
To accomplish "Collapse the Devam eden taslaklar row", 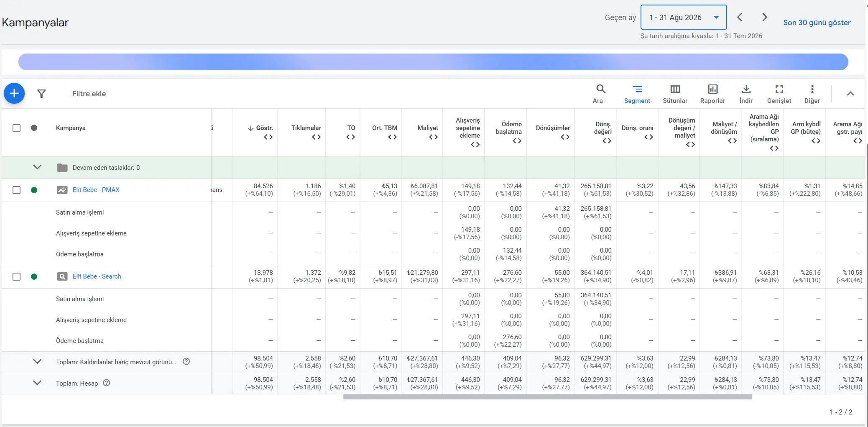I will (37, 167).
